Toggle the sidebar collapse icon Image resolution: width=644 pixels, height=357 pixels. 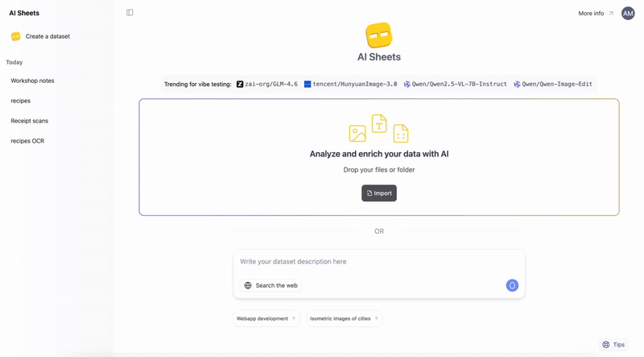(x=130, y=13)
